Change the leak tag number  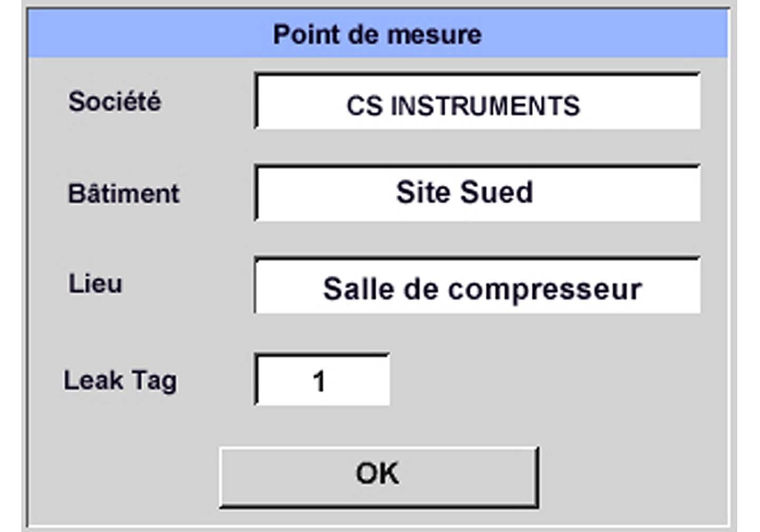tap(322, 380)
